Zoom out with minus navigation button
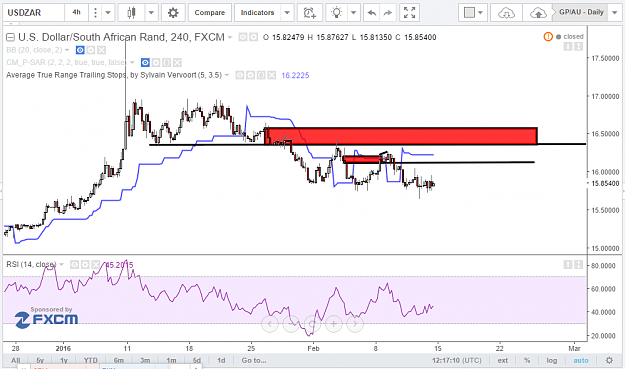Screen dimensions: 625x369 pyautogui.click(x=291, y=324)
